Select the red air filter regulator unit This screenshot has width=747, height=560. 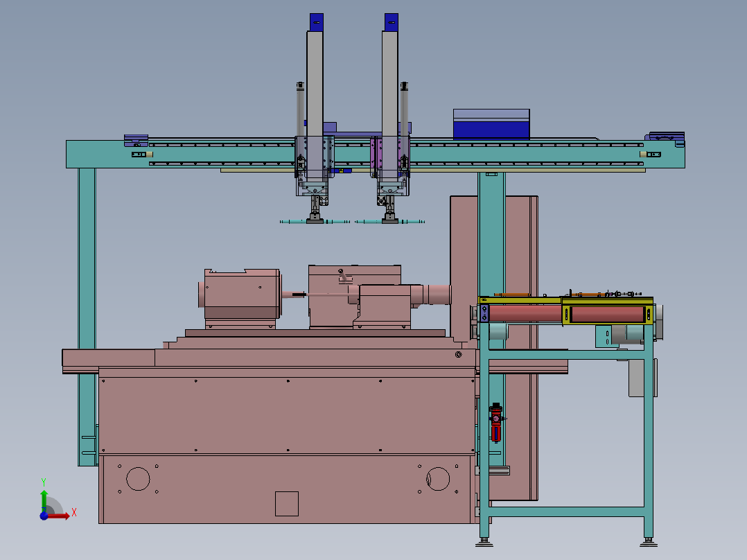[496, 423]
